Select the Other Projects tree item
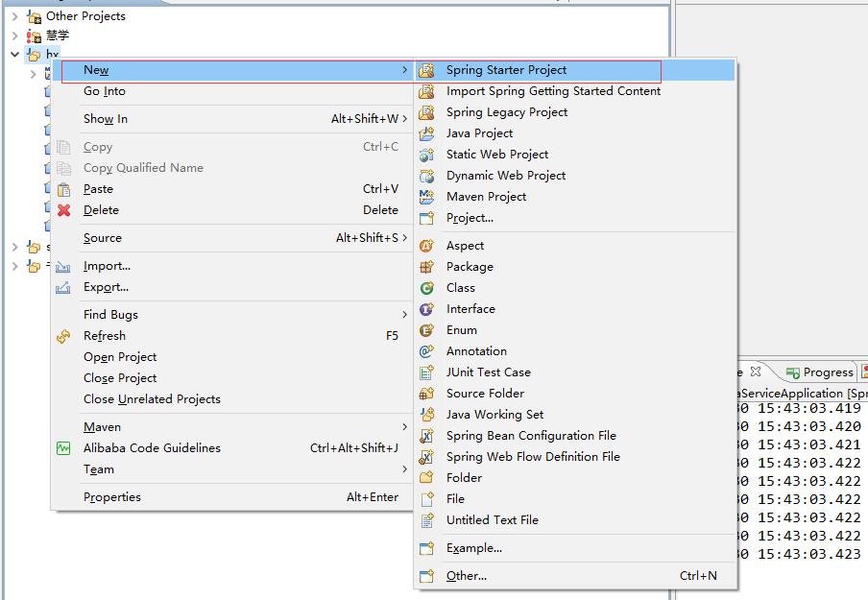The image size is (868, 600). point(78,16)
